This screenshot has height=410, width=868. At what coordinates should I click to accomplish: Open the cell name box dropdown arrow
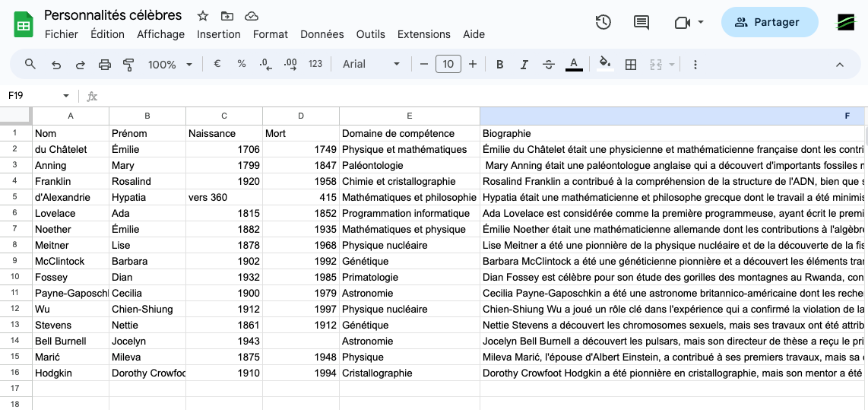[66, 96]
